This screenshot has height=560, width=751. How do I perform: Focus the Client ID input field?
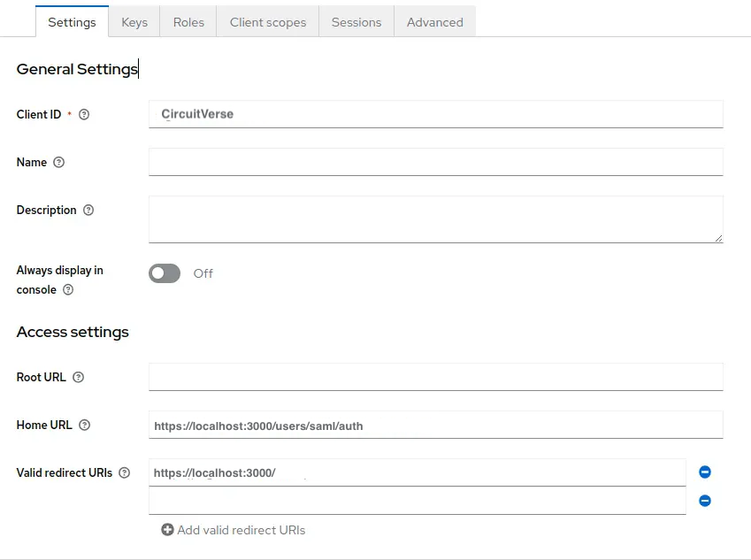point(435,114)
